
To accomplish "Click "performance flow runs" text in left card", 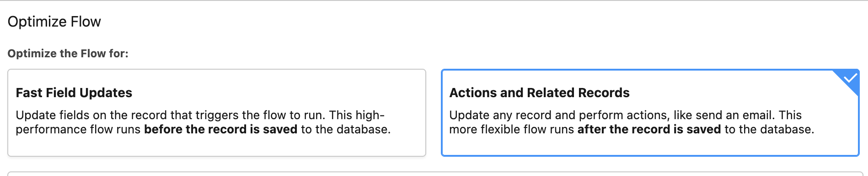I will click(78, 129).
